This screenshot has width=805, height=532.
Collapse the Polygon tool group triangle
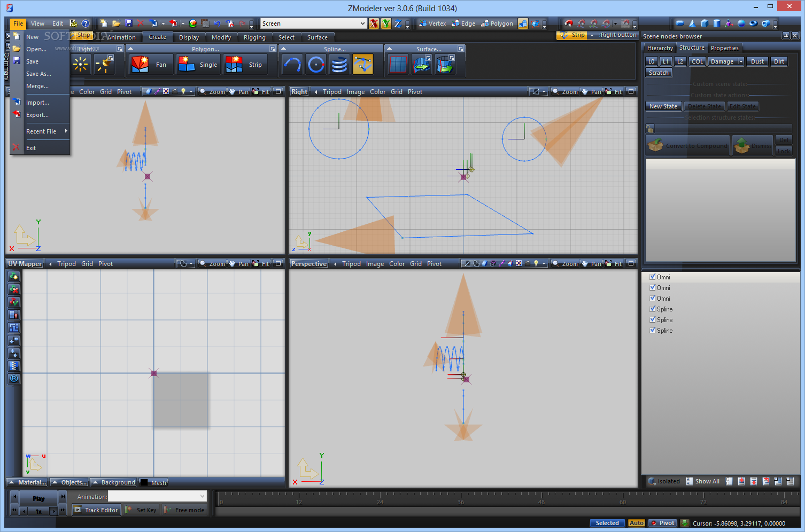(131, 49)
